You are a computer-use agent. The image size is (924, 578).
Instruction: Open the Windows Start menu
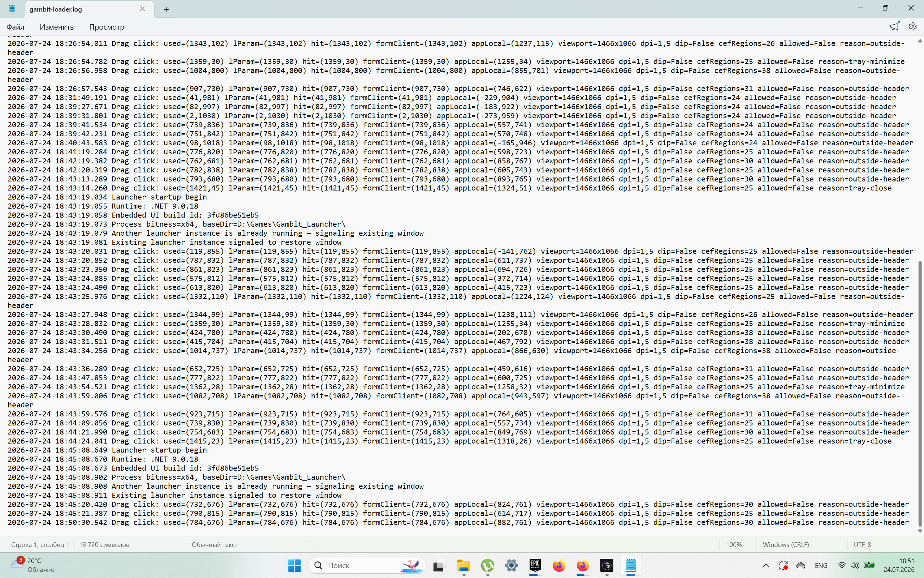pos(294,565)
